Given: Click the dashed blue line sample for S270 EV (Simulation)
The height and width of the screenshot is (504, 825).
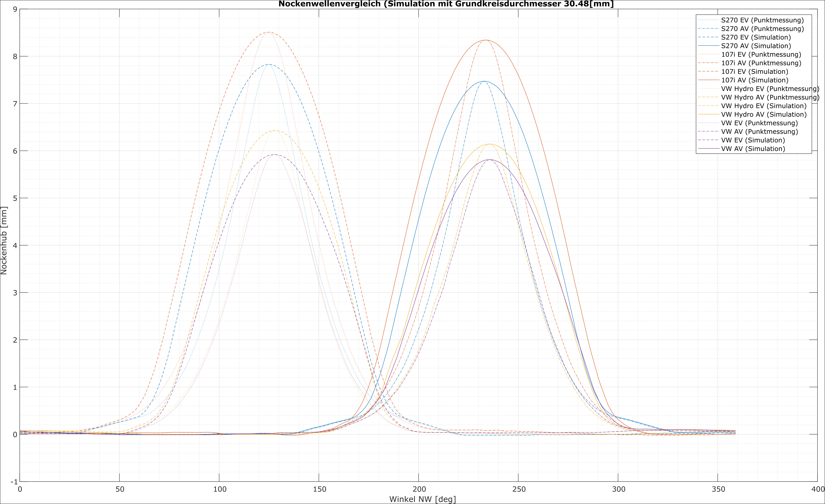Looking at the screenshot, I should point(708,37).
